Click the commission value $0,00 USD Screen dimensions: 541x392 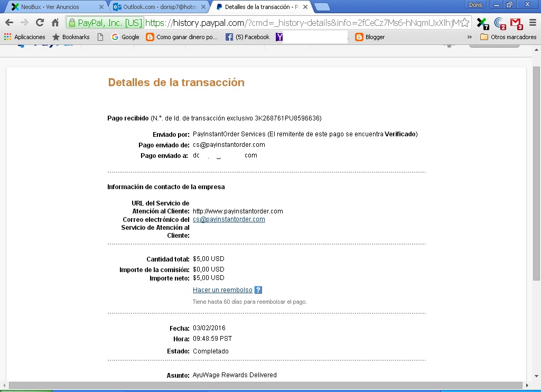(x=208, y=269)
